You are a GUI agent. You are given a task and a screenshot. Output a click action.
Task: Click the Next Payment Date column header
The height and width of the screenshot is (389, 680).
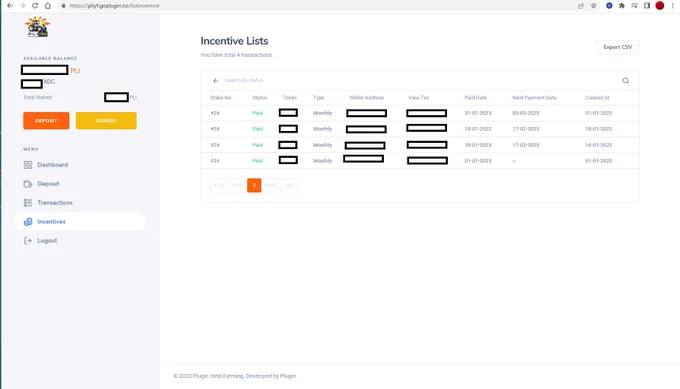tap(534, 98)
